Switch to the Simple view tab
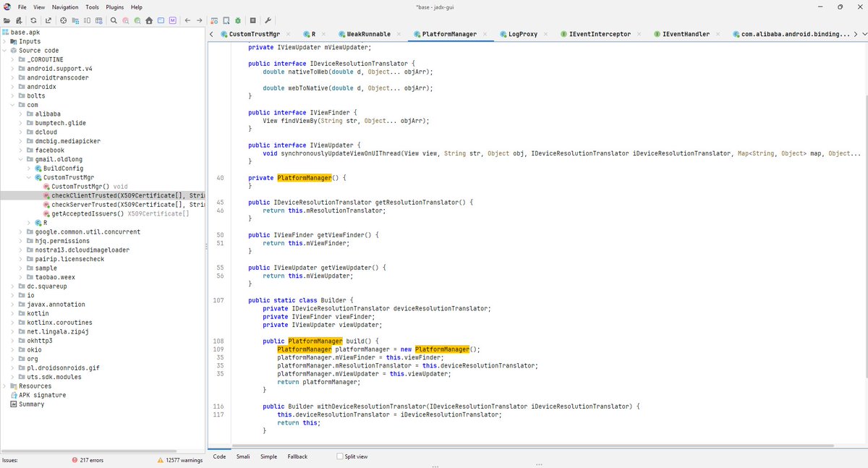 coord(268,456)
